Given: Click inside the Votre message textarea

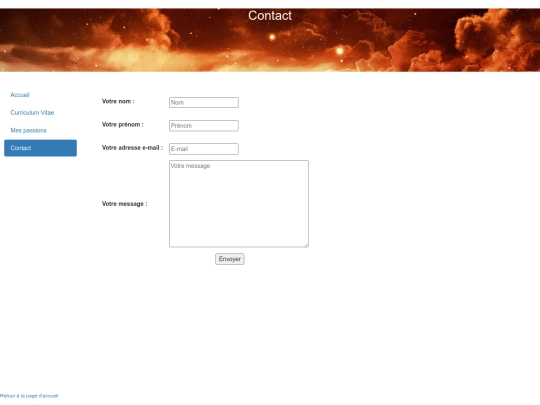Looking at the screenshot, I should click(x=239, y=204).
